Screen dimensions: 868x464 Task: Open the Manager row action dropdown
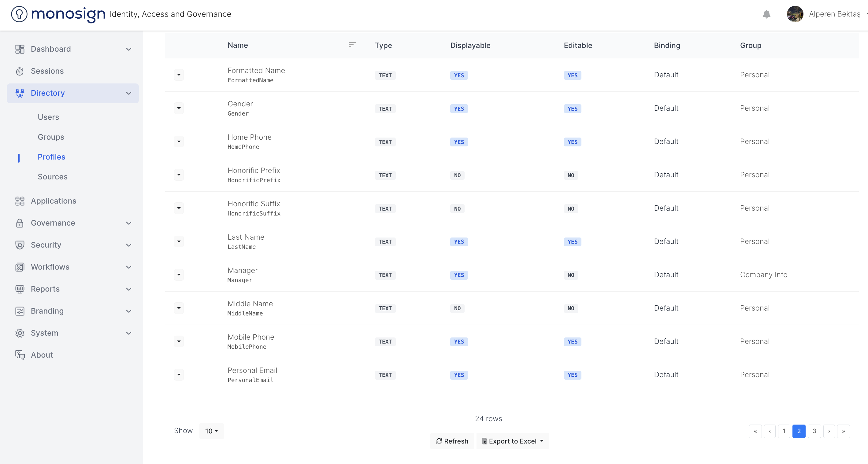pos(179,275)
